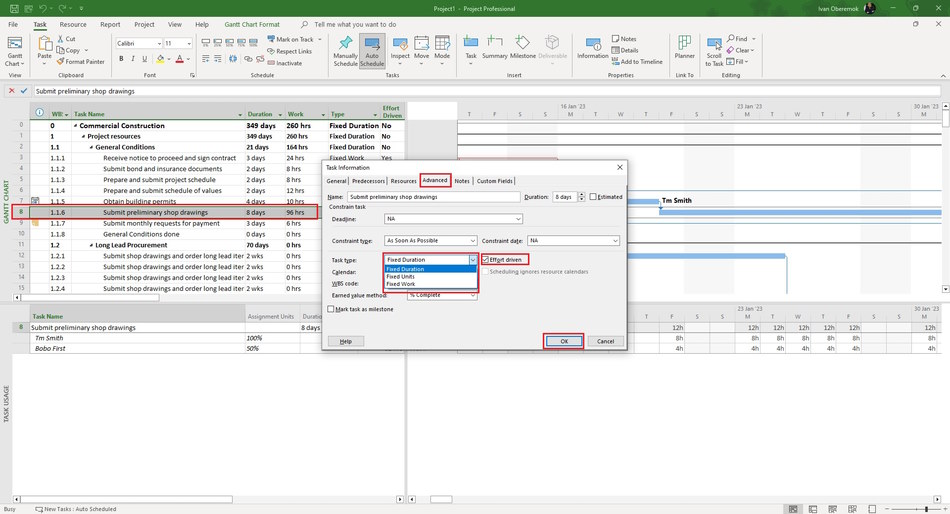
Task: Toggle Italic formatting
Action: click(133, 59)
